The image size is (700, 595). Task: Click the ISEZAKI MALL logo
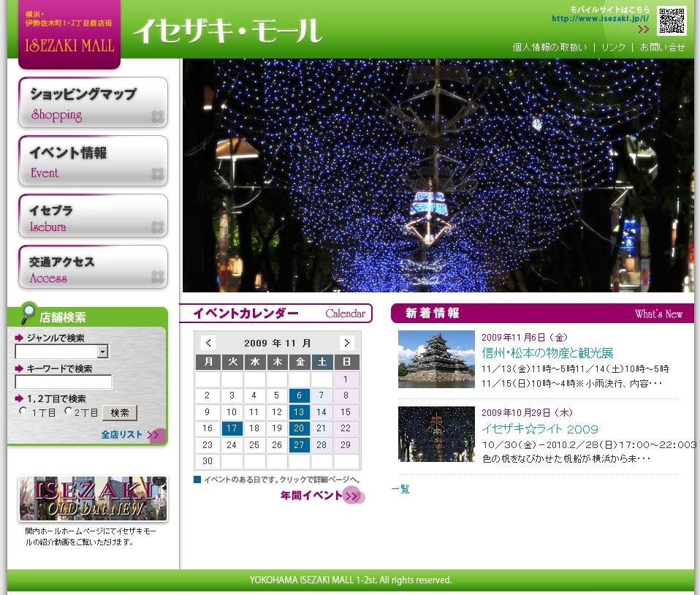pos(69,35)
